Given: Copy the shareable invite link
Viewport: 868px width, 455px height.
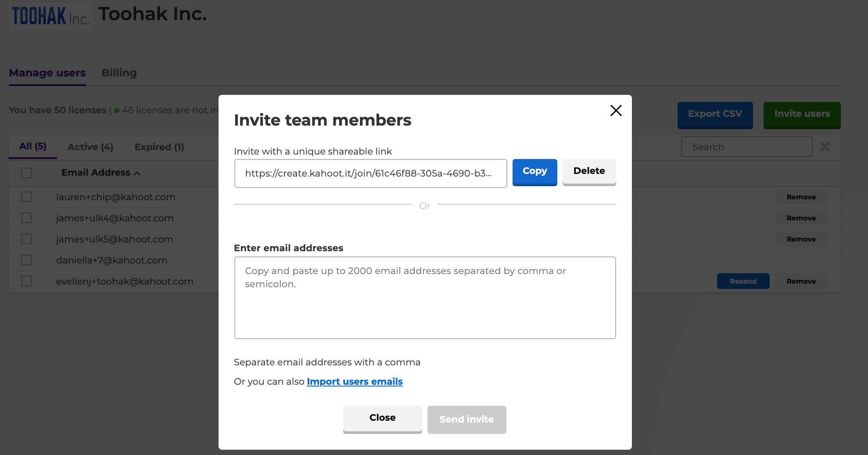Looking at the screenshot, I should 535,172.
